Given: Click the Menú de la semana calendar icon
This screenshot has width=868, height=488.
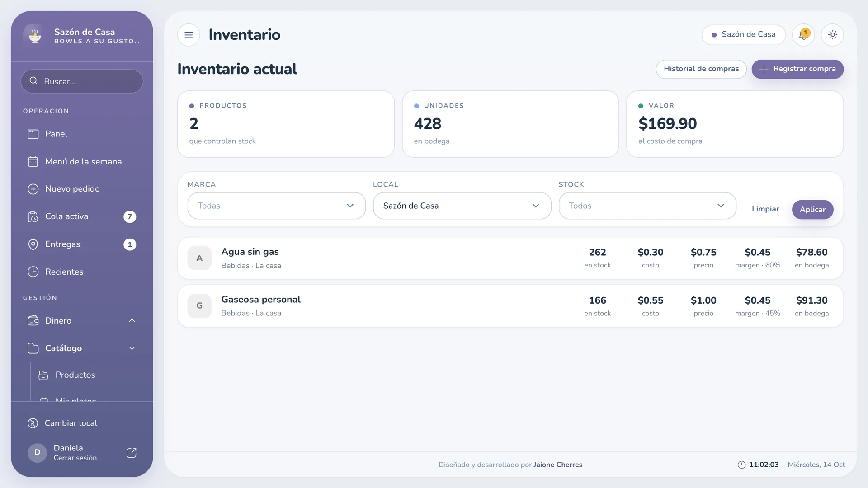Looking at the screenshot, I should (33, 162).
